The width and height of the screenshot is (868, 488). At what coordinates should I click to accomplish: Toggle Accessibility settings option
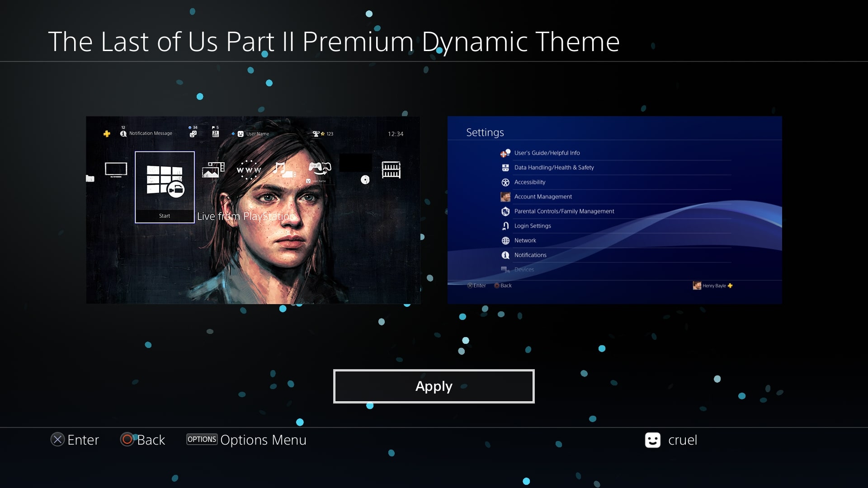(529, 182)
